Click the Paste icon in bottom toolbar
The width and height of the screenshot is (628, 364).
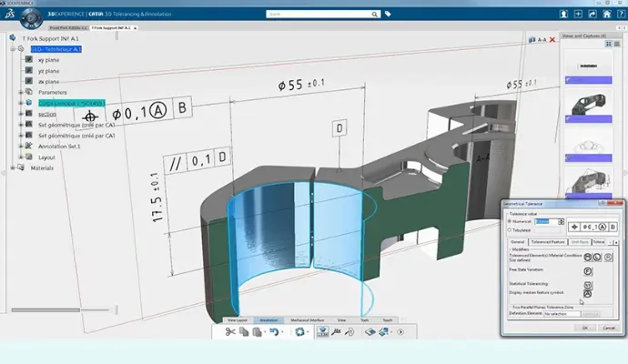[x=257, y=331]
